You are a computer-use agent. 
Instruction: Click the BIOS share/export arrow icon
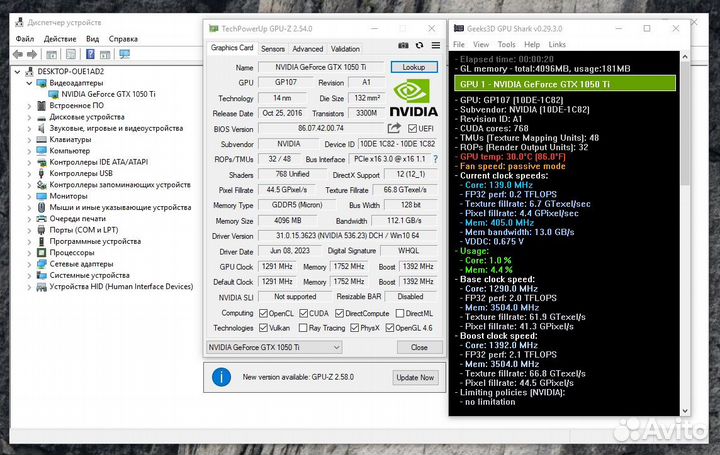394,128
